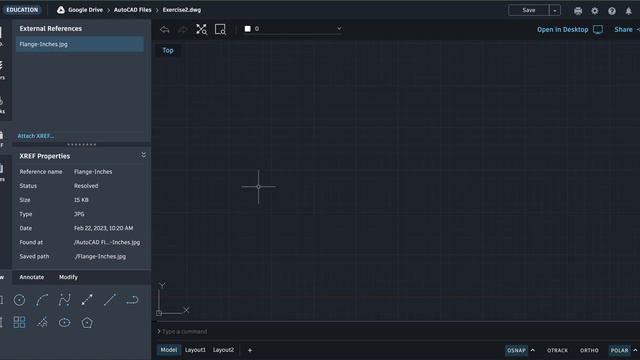Toggle POLAR tracking in the status bar
640x360 pixels.
[619, 350]
